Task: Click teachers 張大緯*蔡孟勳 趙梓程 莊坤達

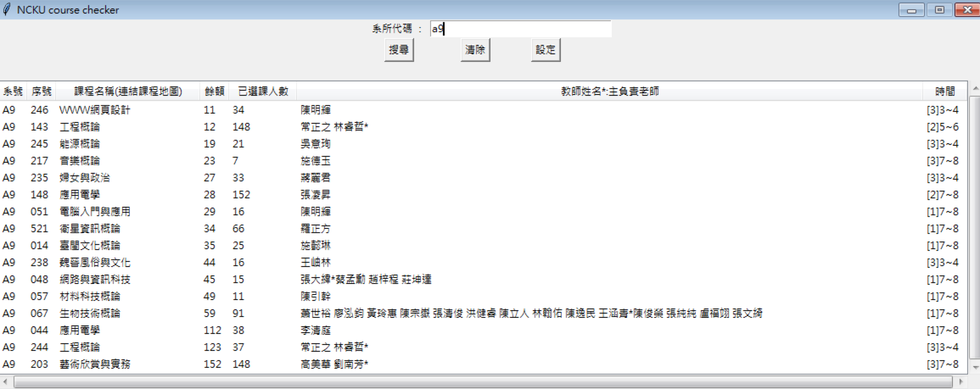Action: pyautogui.click(x=366, y=279)
